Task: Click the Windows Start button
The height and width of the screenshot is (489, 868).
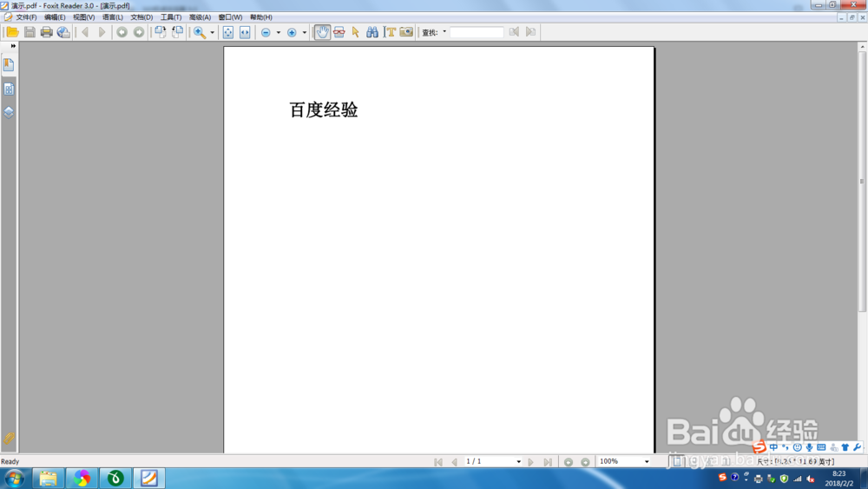Action: coord(15,478)
